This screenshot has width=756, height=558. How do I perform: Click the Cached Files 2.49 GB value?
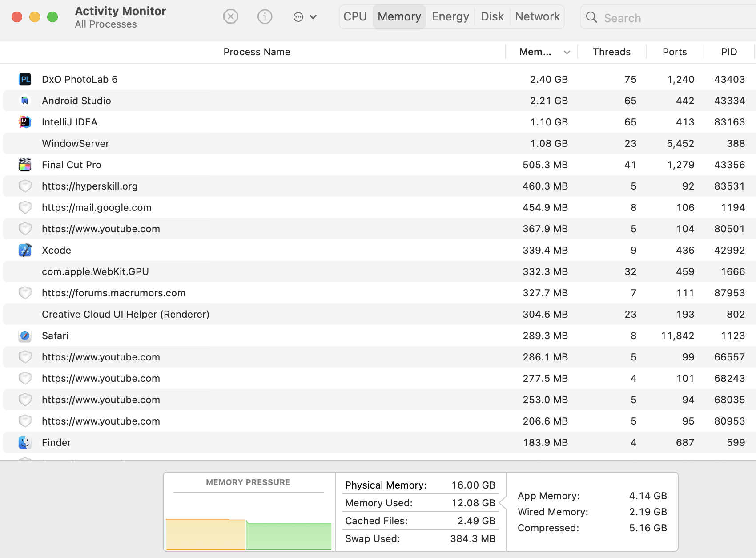(x=476, y=521)
